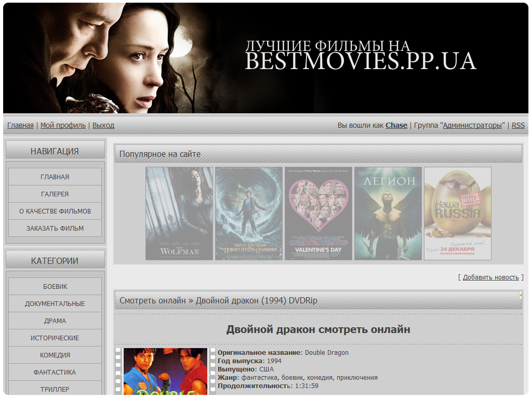Image resolution: width=532 pixels, height=399 pixels.
Task: Choose the Комедия category
Action: coord(55,355)
